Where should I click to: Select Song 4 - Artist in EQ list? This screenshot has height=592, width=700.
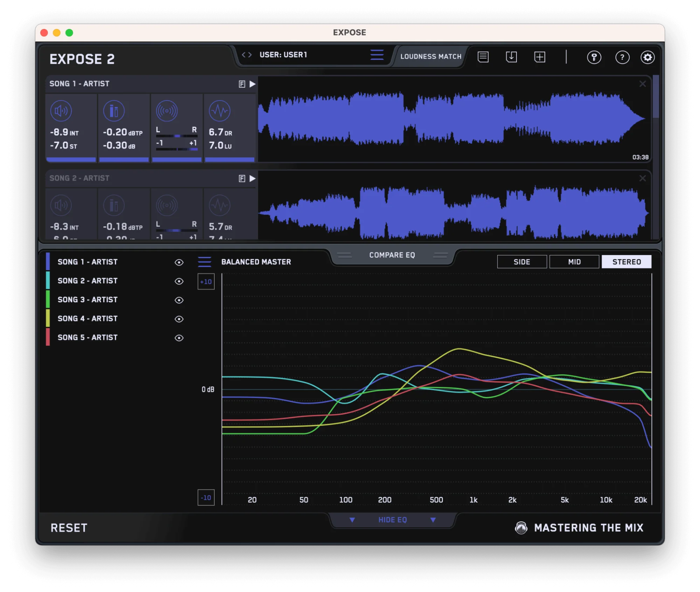point(88,319)
